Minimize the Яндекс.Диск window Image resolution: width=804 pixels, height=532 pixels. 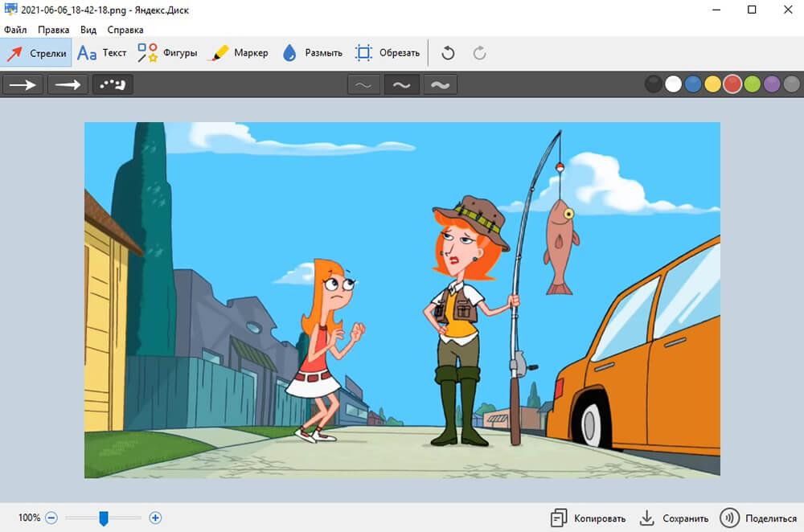[x=717, y=9]
